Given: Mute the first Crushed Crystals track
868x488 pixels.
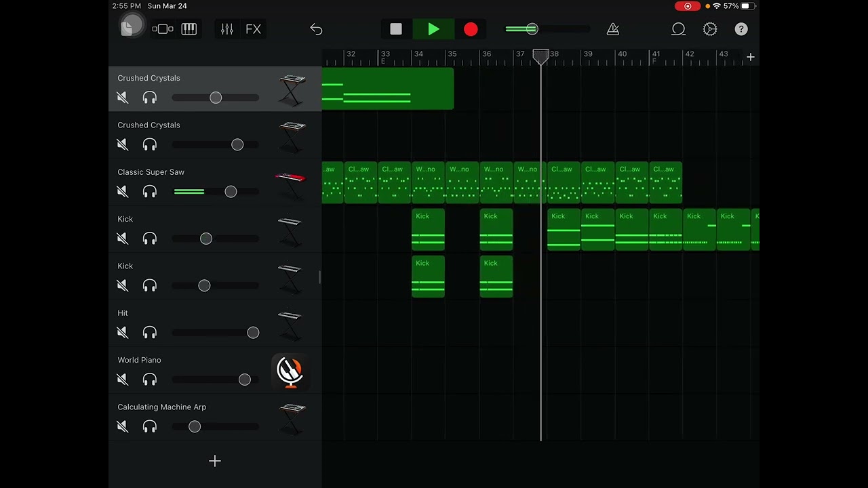Looking at the screenshot, I should [x=123, y=98].
